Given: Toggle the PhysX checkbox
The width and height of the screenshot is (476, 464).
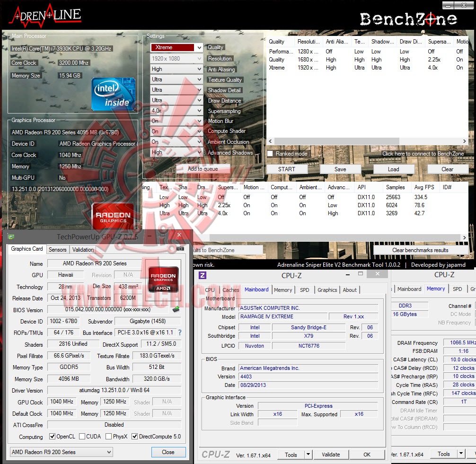Looking at the screenshot, I should click(x=109, y=437).
